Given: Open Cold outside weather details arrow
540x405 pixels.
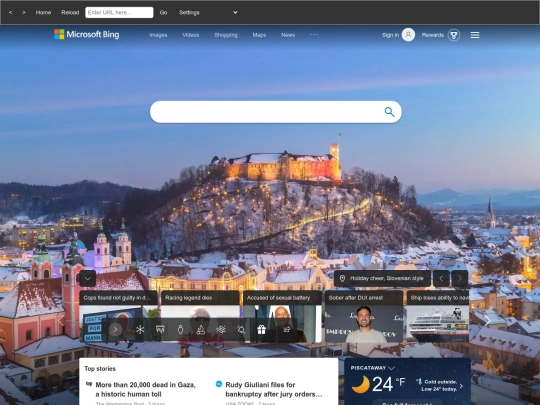Looking at the screenshot, I should pyautogui.click(x=461, y=386).
